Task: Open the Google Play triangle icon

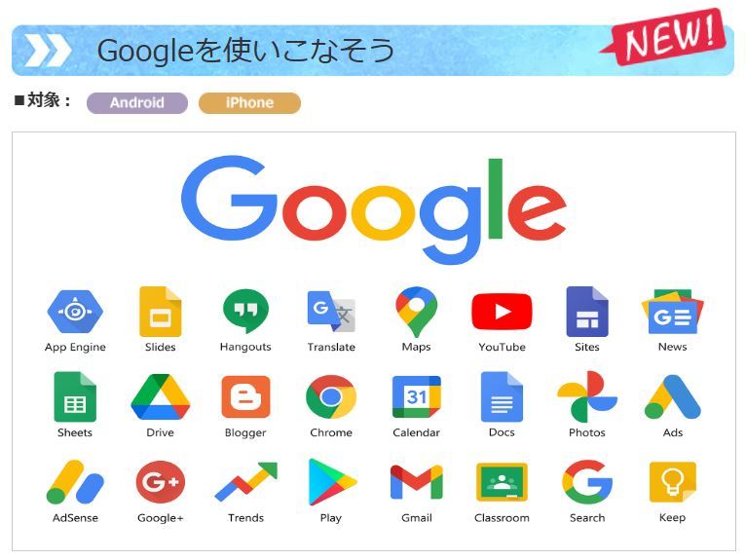Action: click(x=332, y=482)
